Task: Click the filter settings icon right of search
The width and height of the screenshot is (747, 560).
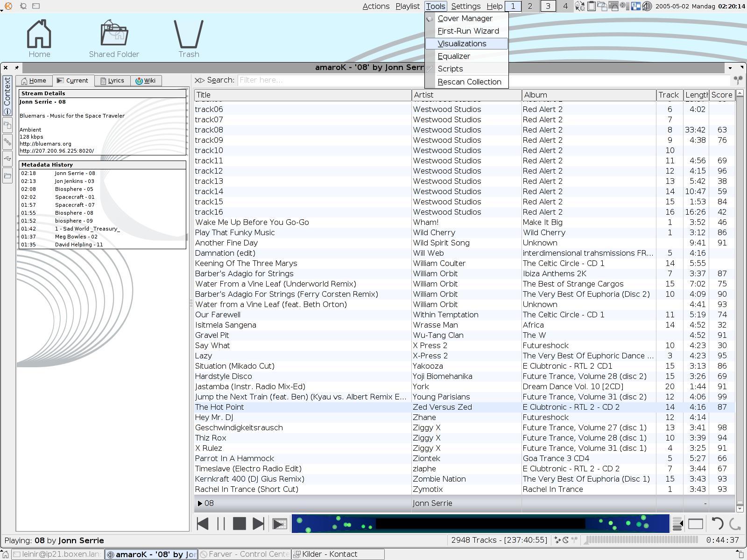Action: (738, 80)
